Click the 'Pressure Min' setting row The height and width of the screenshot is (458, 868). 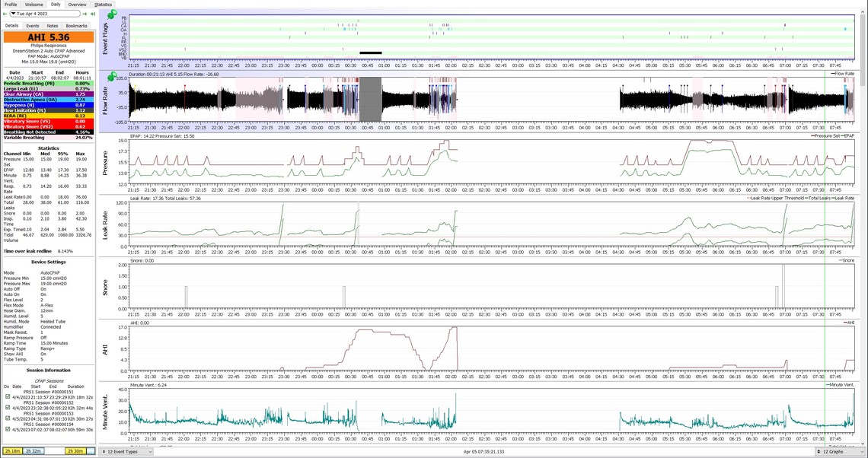click(x=36, y=278)
